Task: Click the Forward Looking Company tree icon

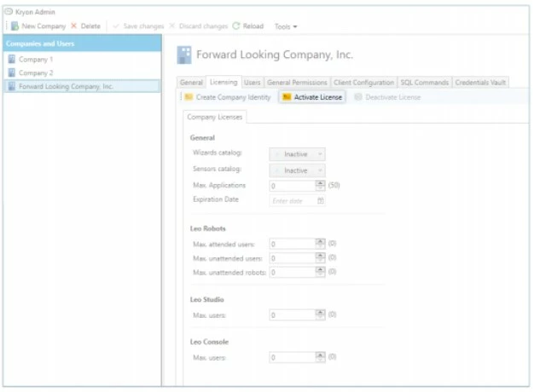Action: 12,86
